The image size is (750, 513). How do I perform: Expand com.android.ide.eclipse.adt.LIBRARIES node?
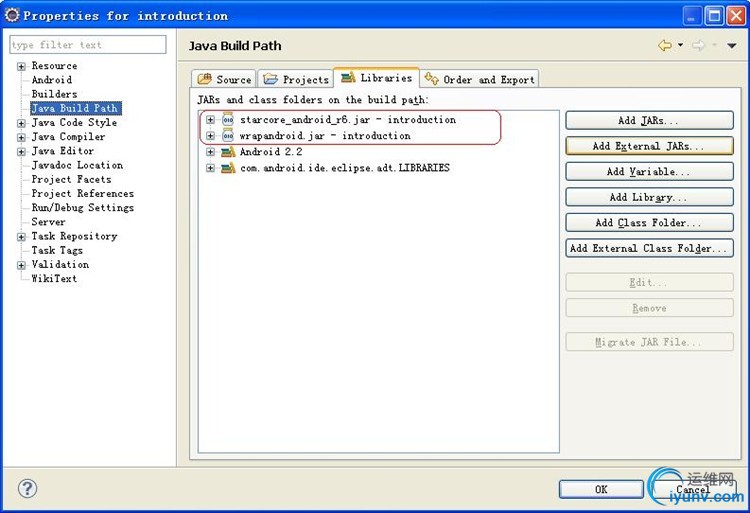210,168
